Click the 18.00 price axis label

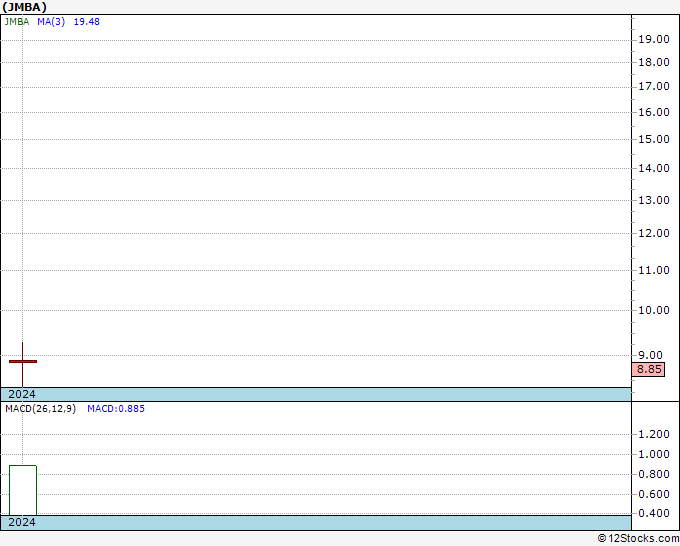pos(654,62)
